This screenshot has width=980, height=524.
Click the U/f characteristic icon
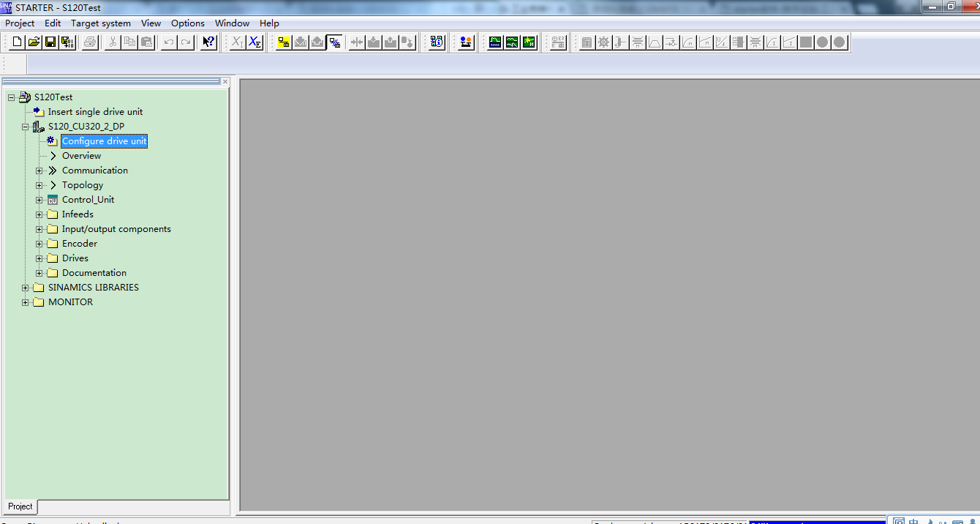(x=721, y=42)
